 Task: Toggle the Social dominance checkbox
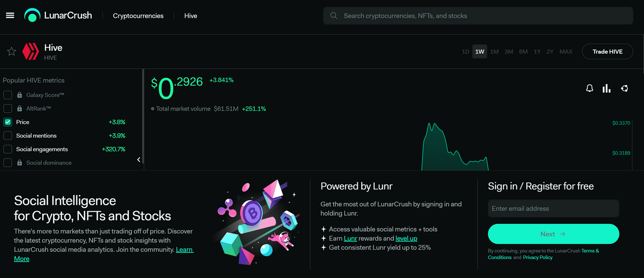(8, 163)
